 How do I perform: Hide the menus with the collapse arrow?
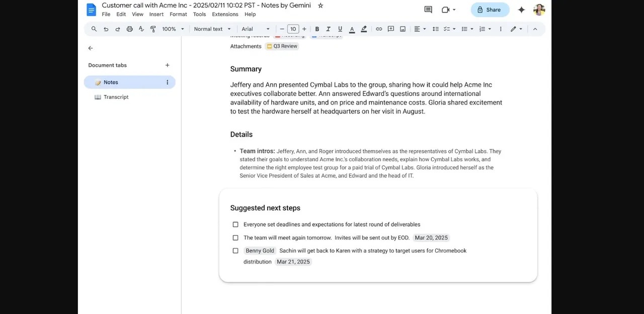click(535, 29)
